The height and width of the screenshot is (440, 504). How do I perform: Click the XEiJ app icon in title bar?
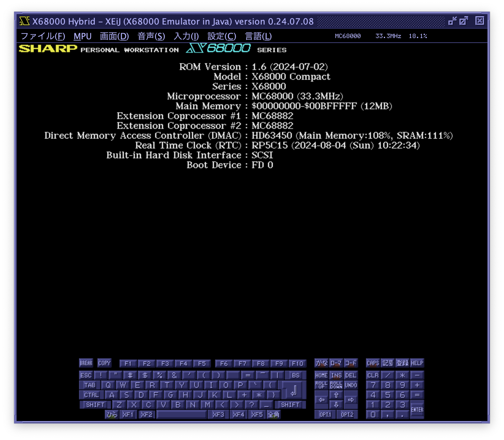pos(24,21)
